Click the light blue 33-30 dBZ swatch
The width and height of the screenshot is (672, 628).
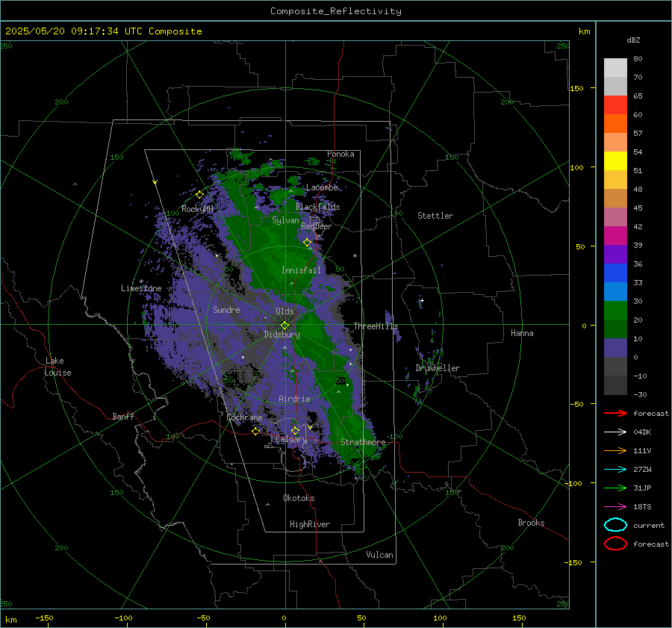coord(615,292)
